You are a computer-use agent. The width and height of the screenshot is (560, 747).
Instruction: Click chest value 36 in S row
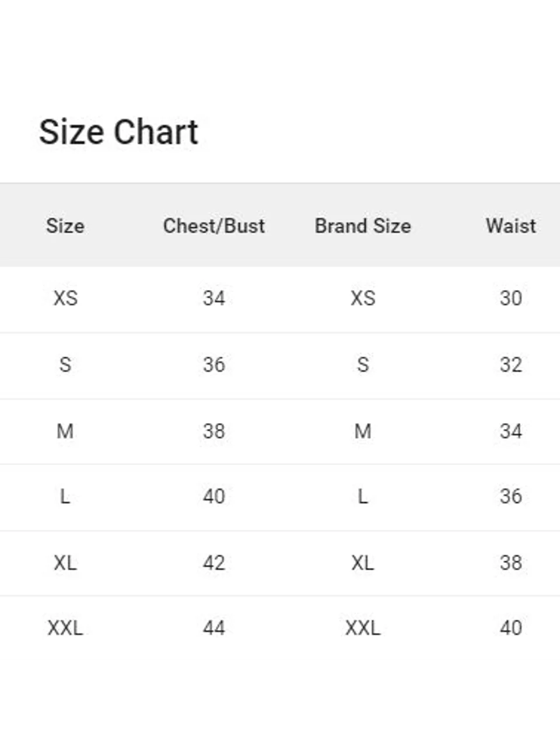point(214,365)
